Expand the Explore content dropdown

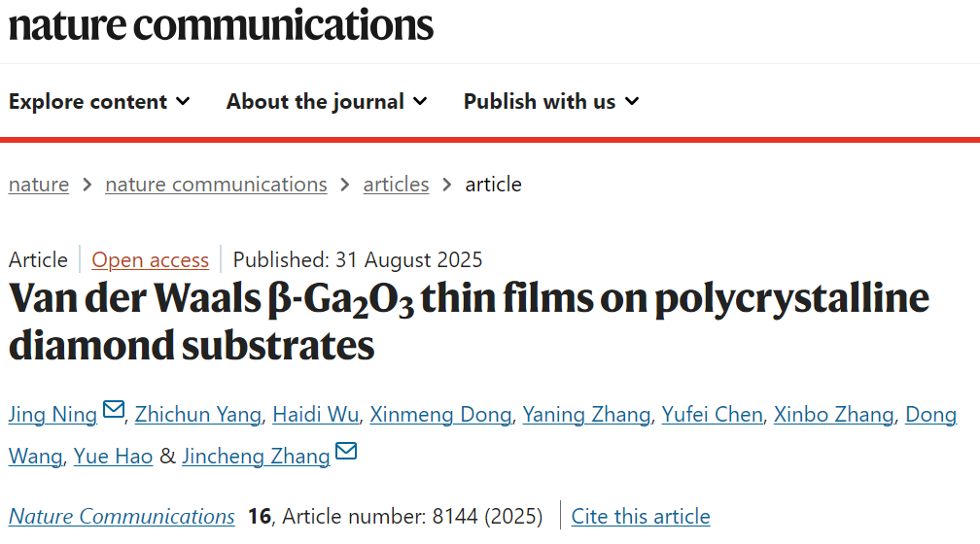coord(99,101)
